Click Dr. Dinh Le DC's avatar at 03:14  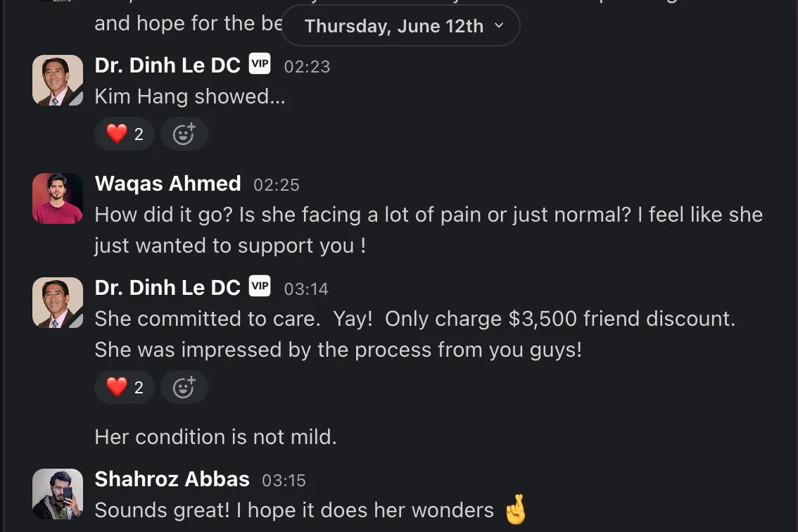pos(58,303)
